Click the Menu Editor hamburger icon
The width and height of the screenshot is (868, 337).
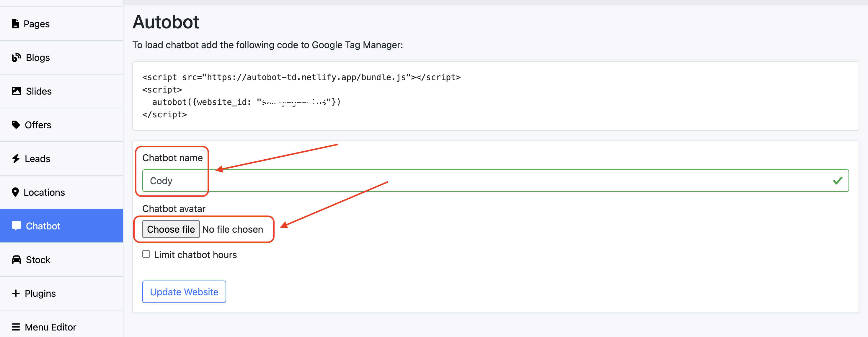tap(15, 327)
